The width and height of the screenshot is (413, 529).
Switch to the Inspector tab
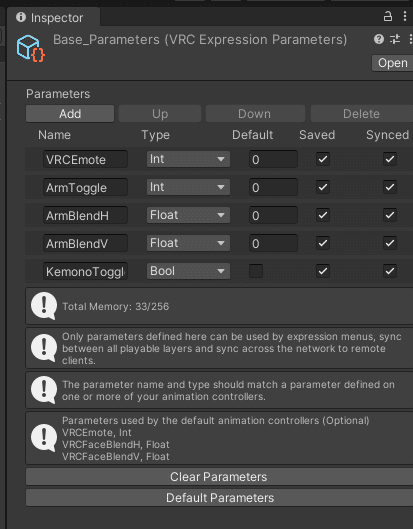coord(53,18)
